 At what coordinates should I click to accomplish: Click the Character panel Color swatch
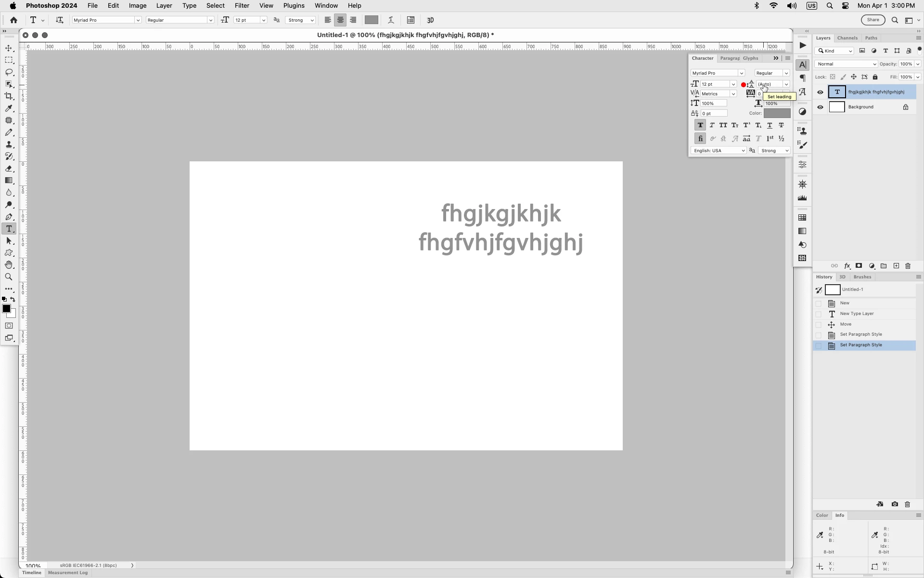[777, 113]
